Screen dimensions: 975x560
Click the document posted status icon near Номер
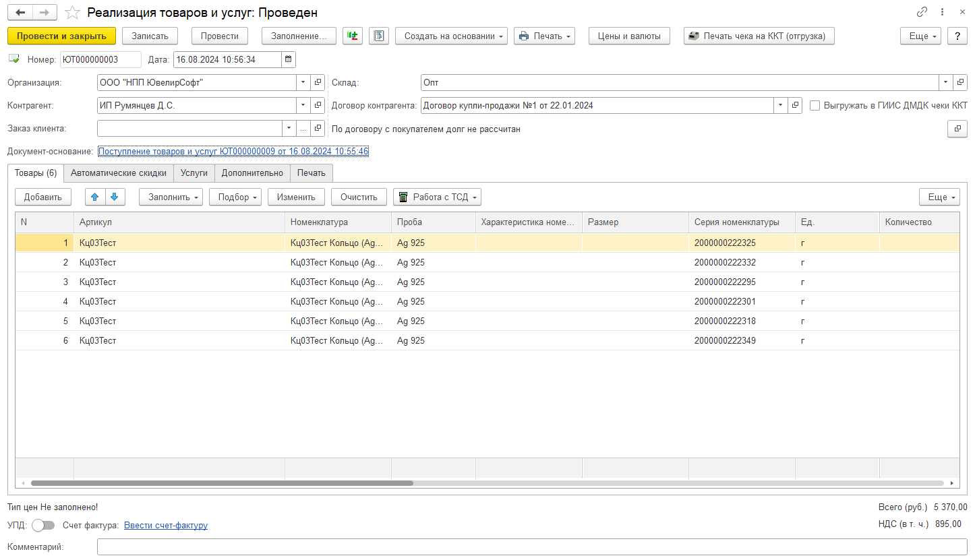[14, 59]
